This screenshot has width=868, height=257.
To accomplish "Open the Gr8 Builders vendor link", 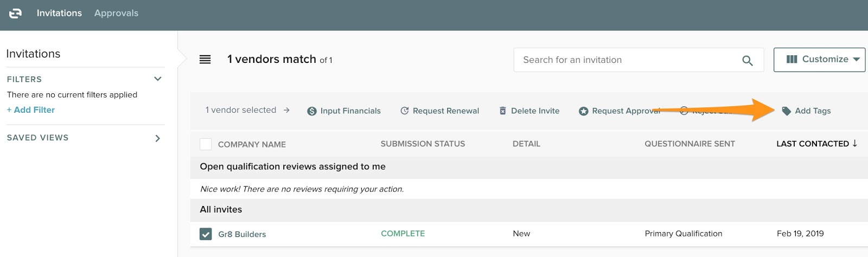I will [x=242, y=234].
